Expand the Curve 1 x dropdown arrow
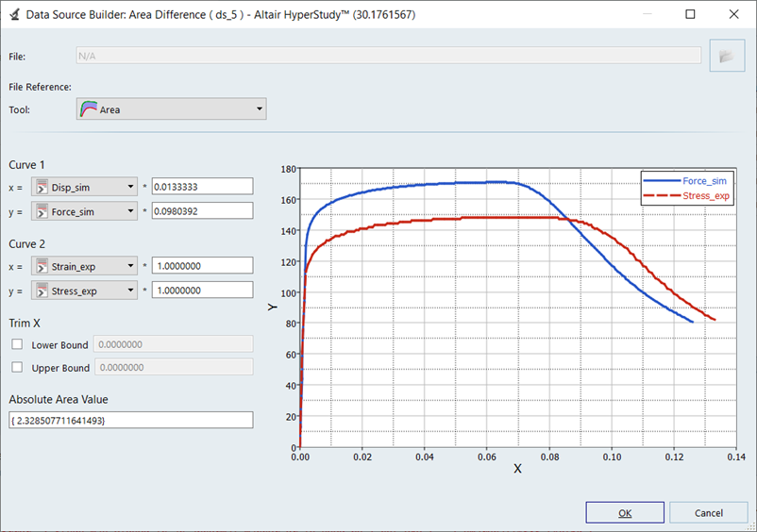 (129, 187)
